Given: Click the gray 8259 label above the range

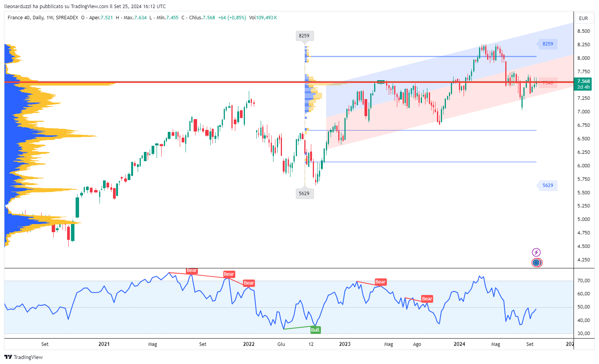Looking at the screenshot, I should 304,36.
